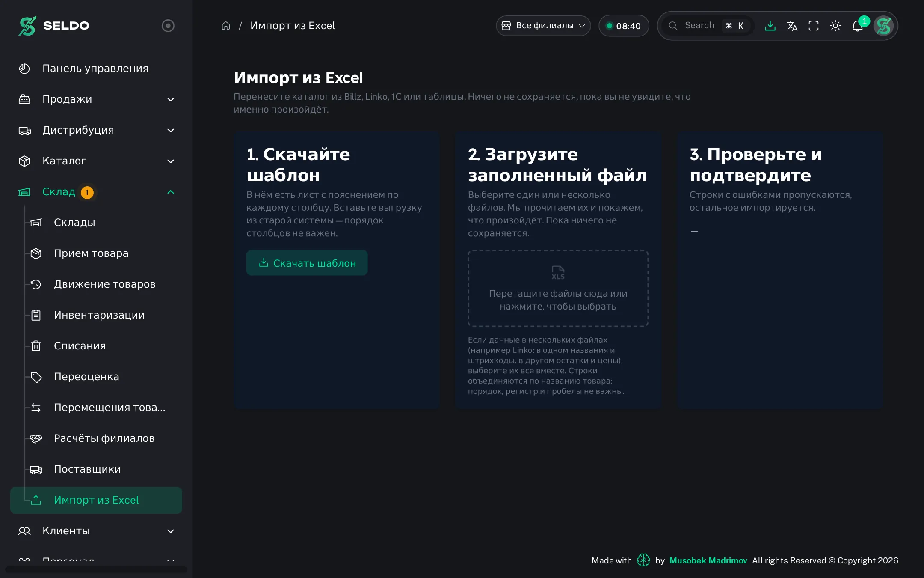
Task: Click the Расчёты филиалов handshake icon
Action: 36,438
